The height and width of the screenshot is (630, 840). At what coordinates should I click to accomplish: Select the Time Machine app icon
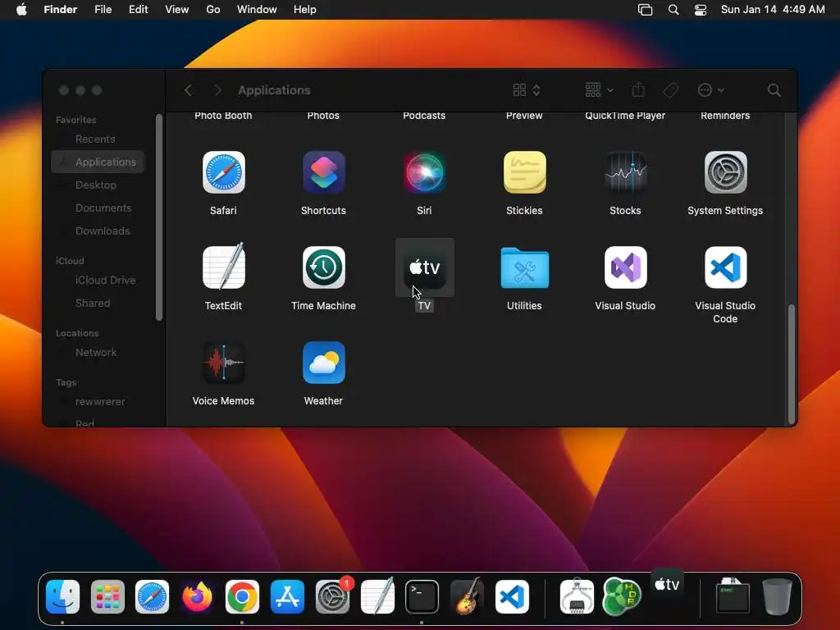tap(323, 267)
